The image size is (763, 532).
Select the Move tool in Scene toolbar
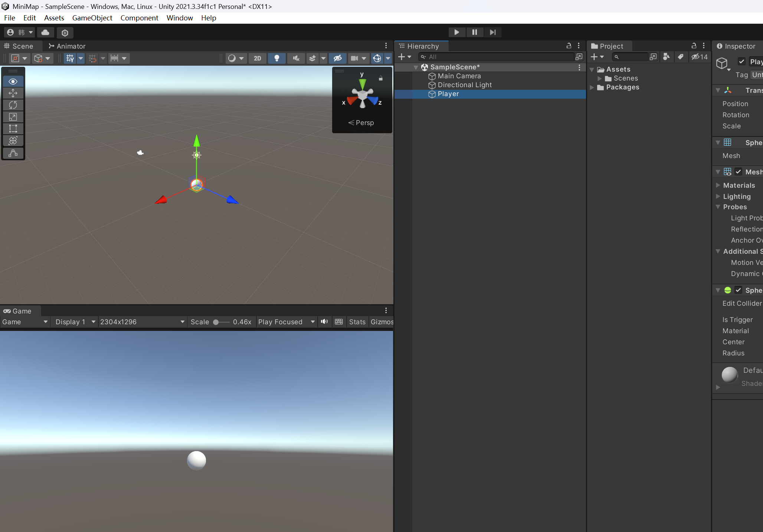[x=13, y=93]
